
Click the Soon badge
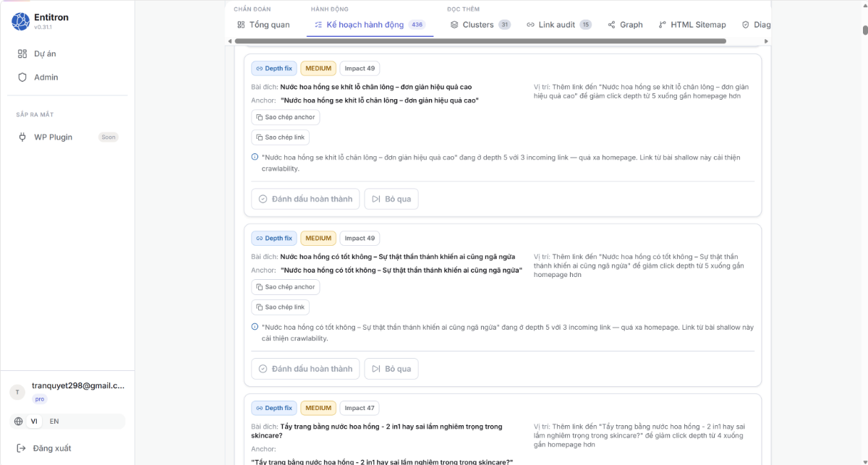pyautogui.click(x=109, y=137)
